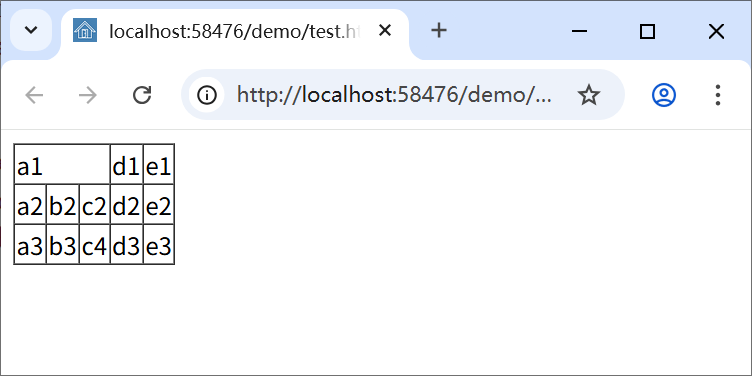Click table cell a1
The image size is (752, 376).
62,164
